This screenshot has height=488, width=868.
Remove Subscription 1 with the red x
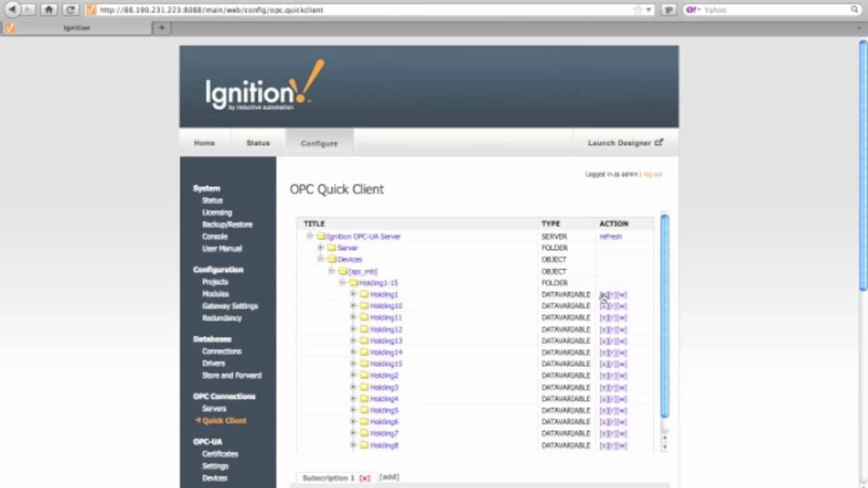pyautogui.click(x=365, y=478)
